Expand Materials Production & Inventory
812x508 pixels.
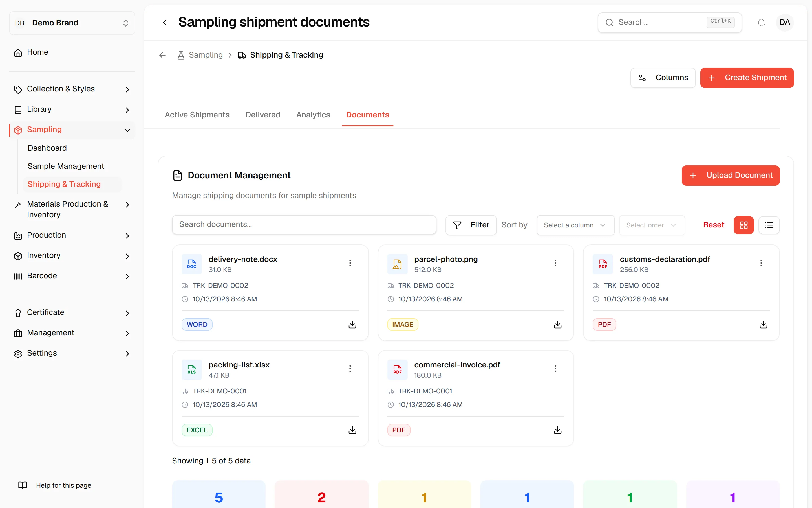tap(72, 209)
